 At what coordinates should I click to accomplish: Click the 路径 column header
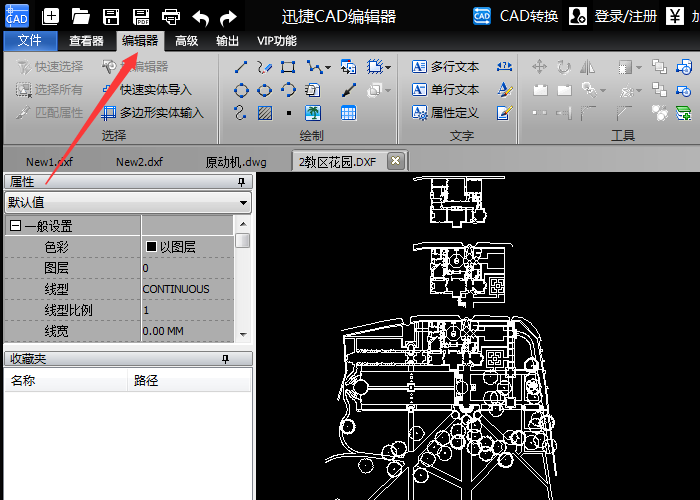[189, 380]
